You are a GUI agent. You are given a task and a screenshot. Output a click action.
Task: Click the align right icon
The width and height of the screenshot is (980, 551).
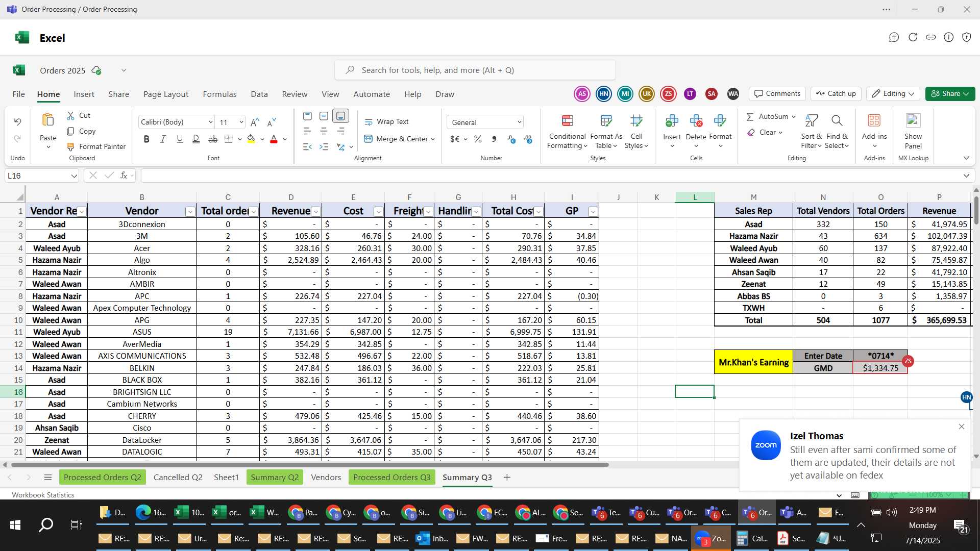[x=340, y=131]
